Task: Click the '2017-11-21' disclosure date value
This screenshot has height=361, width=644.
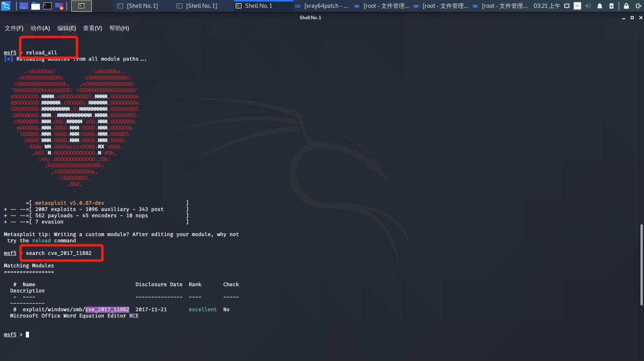Action: coord(151,310)
